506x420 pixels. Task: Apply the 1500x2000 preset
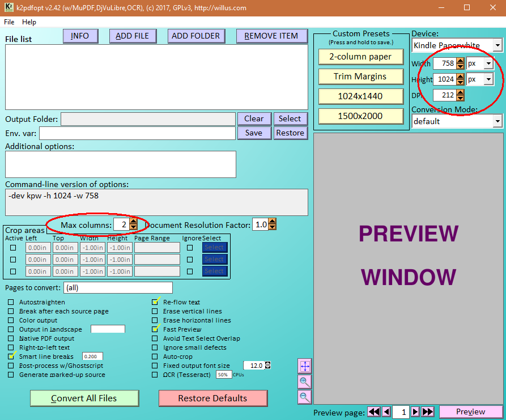tap(360, 116)
